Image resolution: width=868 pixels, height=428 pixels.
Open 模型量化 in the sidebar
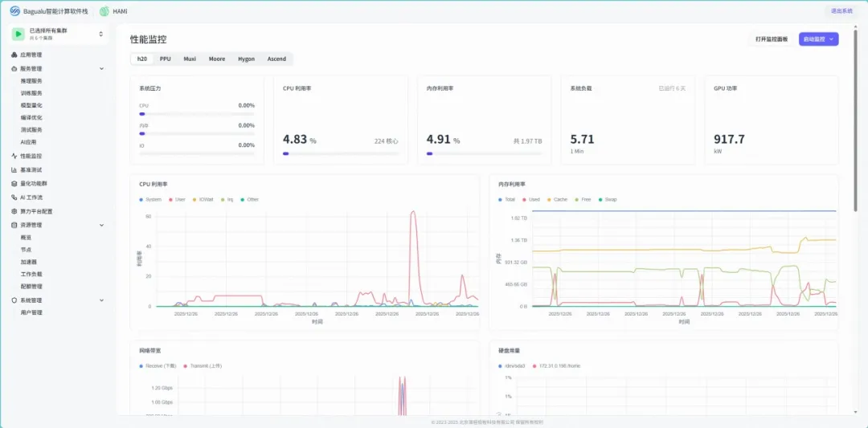(31, 105)
